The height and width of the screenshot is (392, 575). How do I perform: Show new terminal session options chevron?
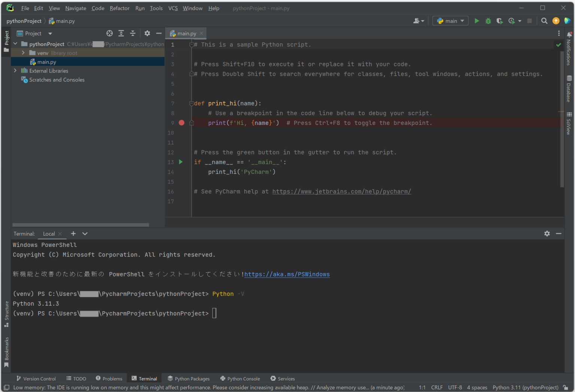tap(85, 233)
